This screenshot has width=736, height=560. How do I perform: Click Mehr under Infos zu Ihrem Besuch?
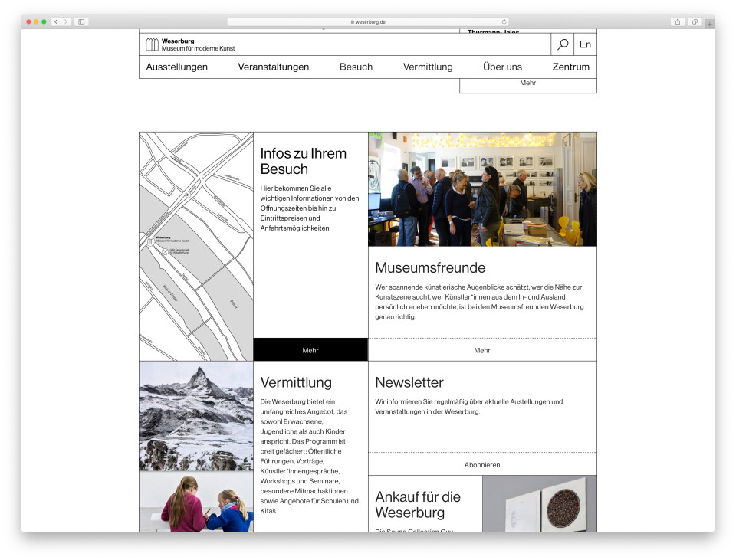[310, 349]
